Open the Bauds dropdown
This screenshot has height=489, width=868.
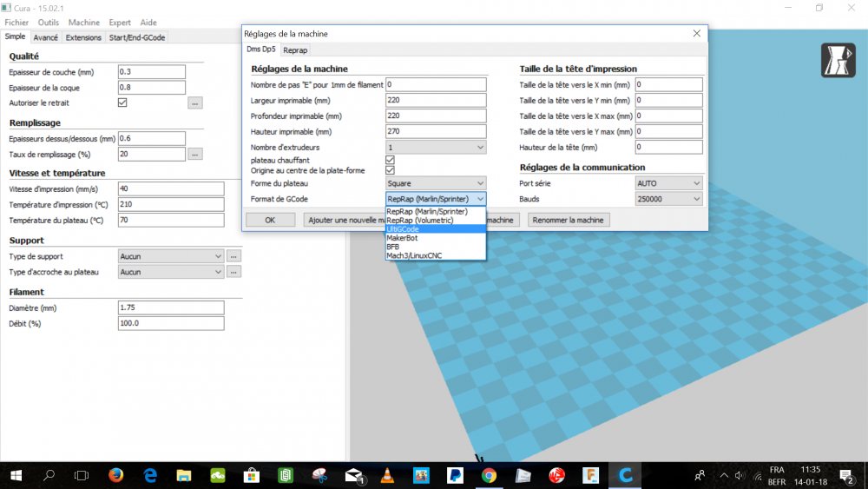point(668,199)
